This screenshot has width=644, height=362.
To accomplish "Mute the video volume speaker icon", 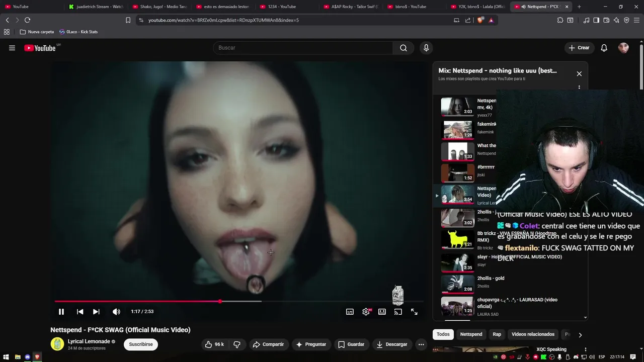I will coord(116,312).
